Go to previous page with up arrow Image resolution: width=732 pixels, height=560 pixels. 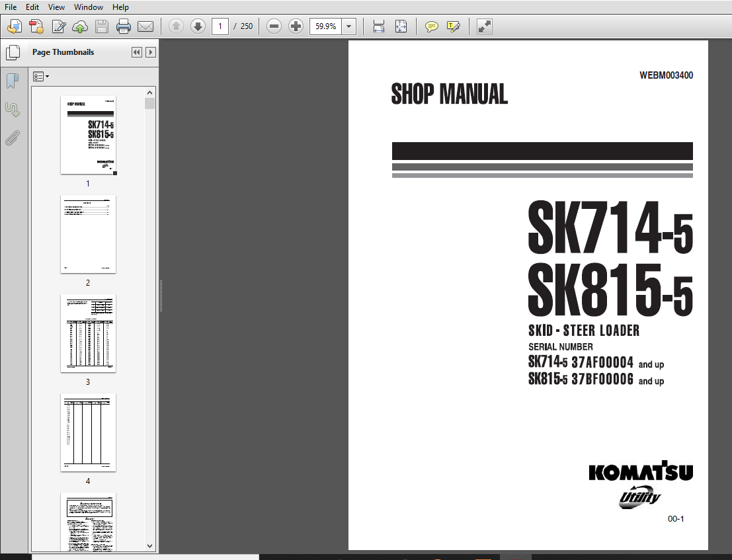coord(176,26)
